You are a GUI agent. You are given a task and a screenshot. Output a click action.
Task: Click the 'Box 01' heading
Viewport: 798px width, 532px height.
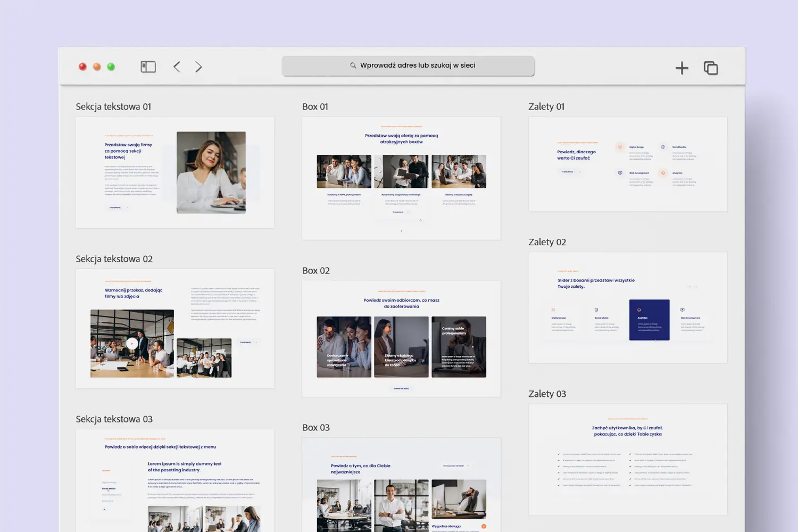click(315, 106)
